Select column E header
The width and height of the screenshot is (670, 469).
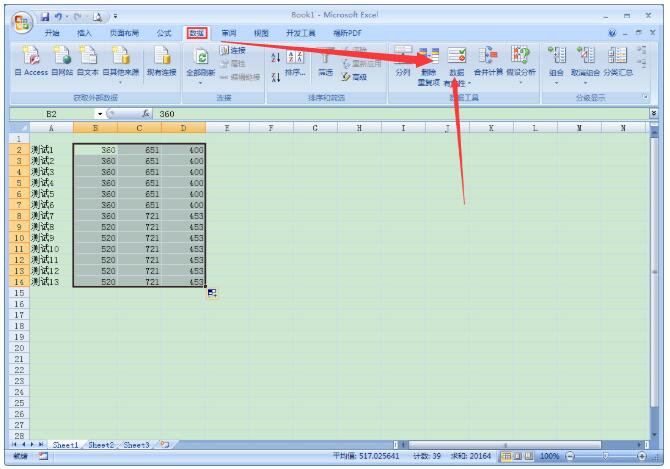coord(227,128)
